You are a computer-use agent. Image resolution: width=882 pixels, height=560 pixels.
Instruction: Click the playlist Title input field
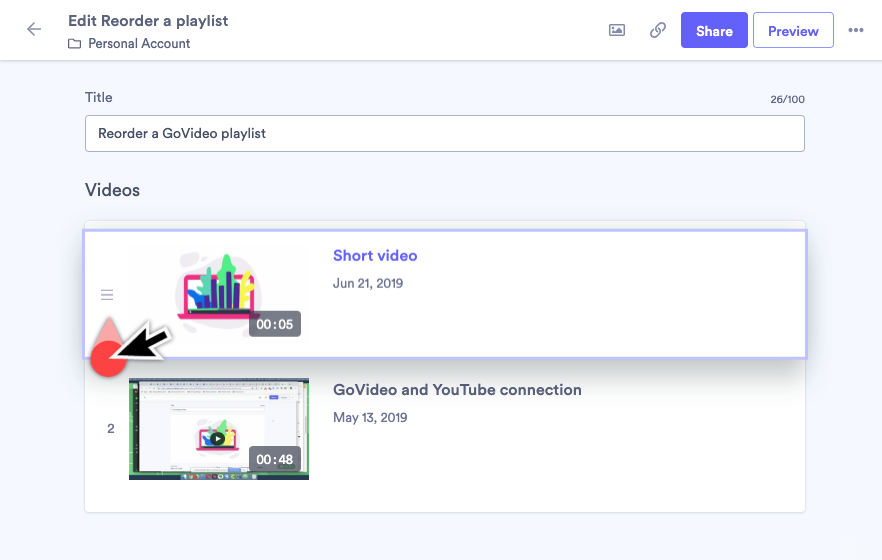[444, 133]
